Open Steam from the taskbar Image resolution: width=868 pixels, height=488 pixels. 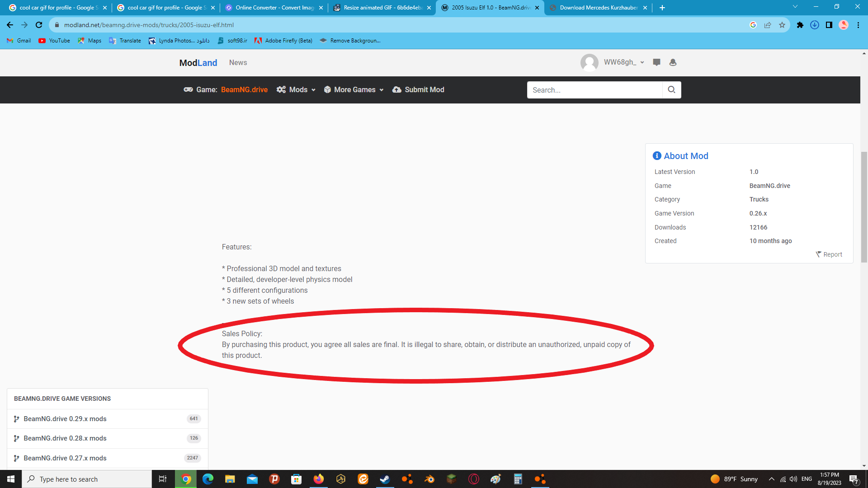click(385, 479)
